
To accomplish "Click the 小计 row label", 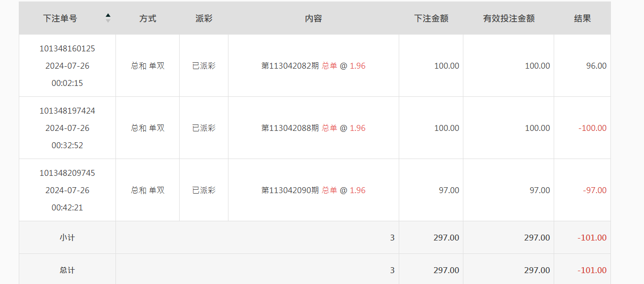I will click(x=67, y=238).
